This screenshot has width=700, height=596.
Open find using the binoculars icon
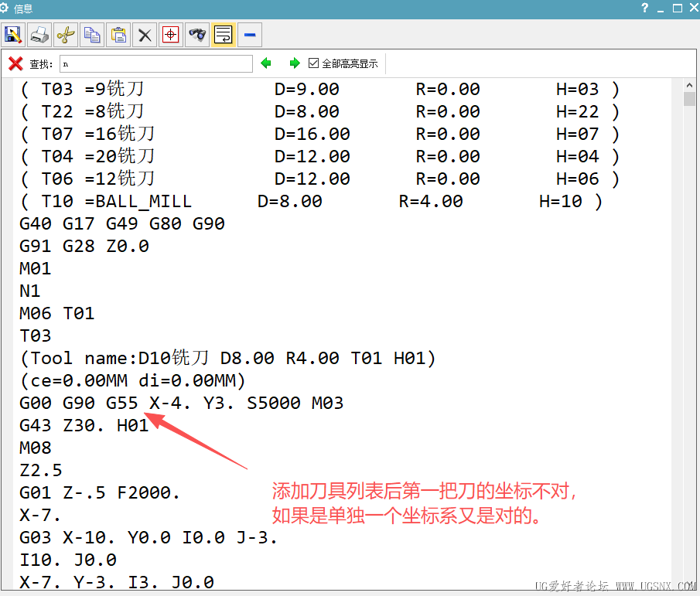(197, 35)
